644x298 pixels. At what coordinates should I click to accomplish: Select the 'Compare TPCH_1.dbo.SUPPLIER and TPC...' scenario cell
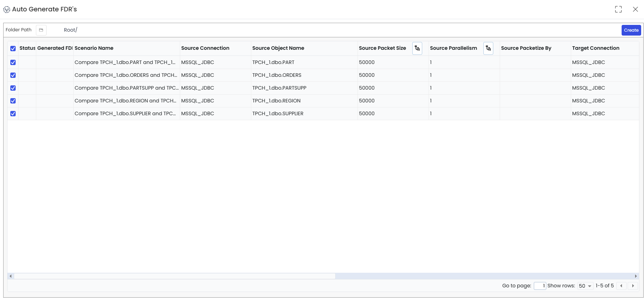(x=127, y=113)
